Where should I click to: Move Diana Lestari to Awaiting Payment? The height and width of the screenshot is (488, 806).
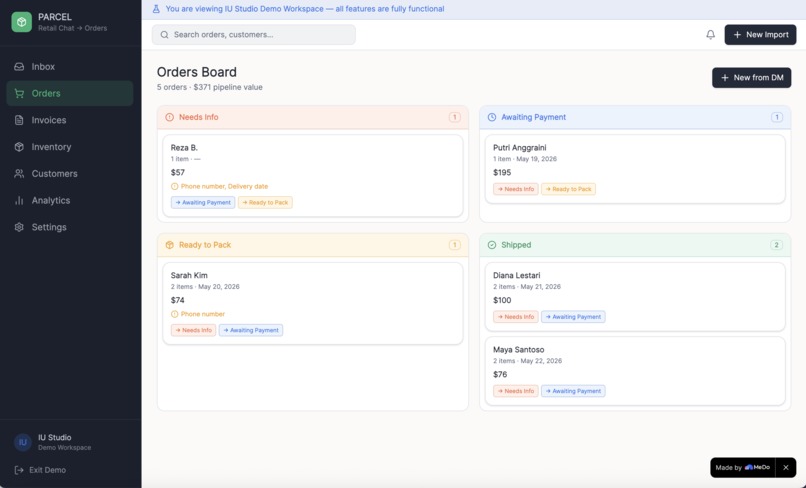[x=573, y=317]
